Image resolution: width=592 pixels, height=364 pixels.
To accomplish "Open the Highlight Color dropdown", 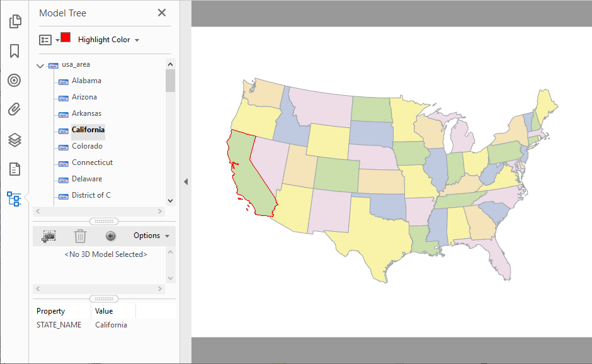I will click(x=108, y=40).
